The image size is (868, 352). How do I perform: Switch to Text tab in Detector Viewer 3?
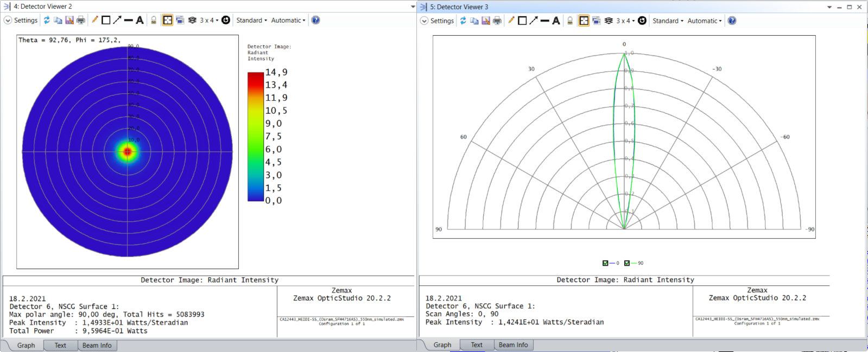477,344
